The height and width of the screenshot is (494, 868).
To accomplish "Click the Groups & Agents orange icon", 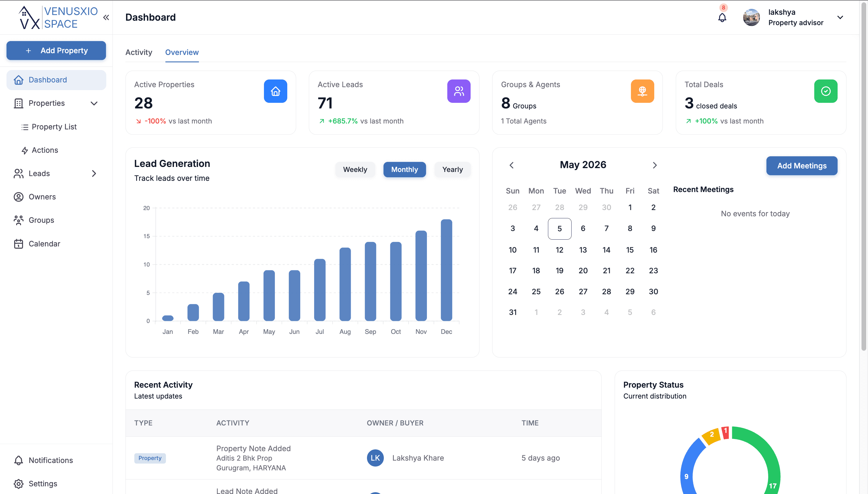I will click(642, 91).
